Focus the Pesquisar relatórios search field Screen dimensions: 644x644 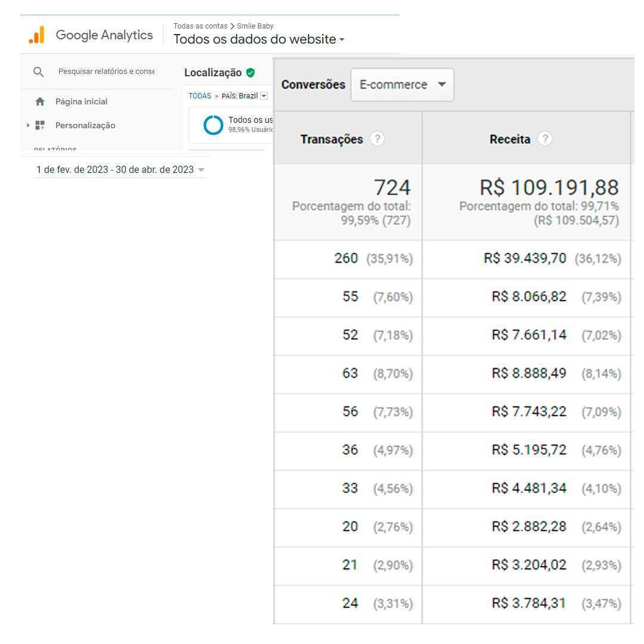tap(106, 72)
